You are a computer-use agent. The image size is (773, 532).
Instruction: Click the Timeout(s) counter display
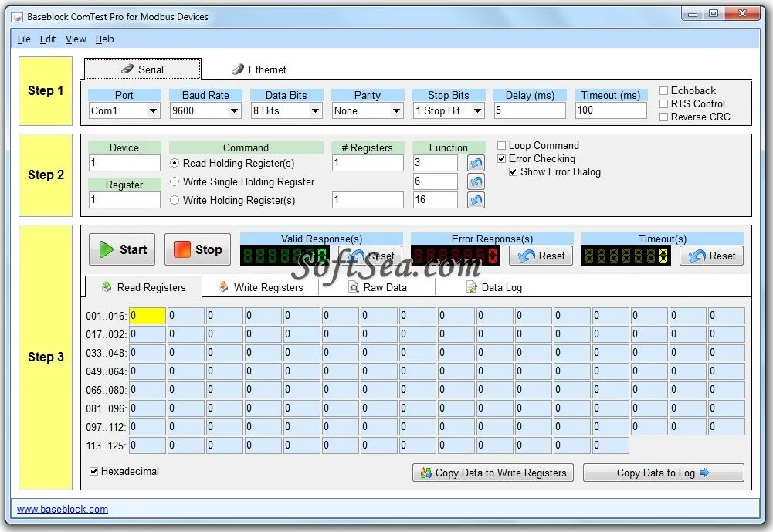click(626, 256)
